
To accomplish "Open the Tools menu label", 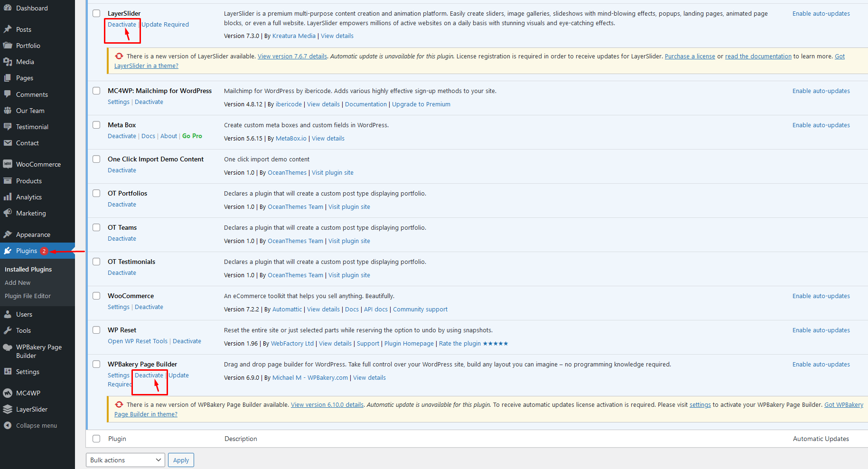I will tap(23, 330).
